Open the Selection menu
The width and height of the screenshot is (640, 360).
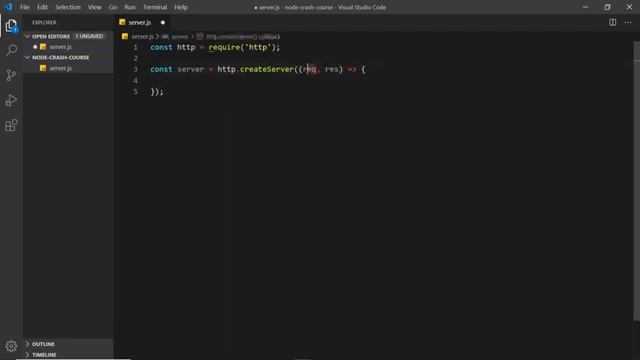[68, 7]
